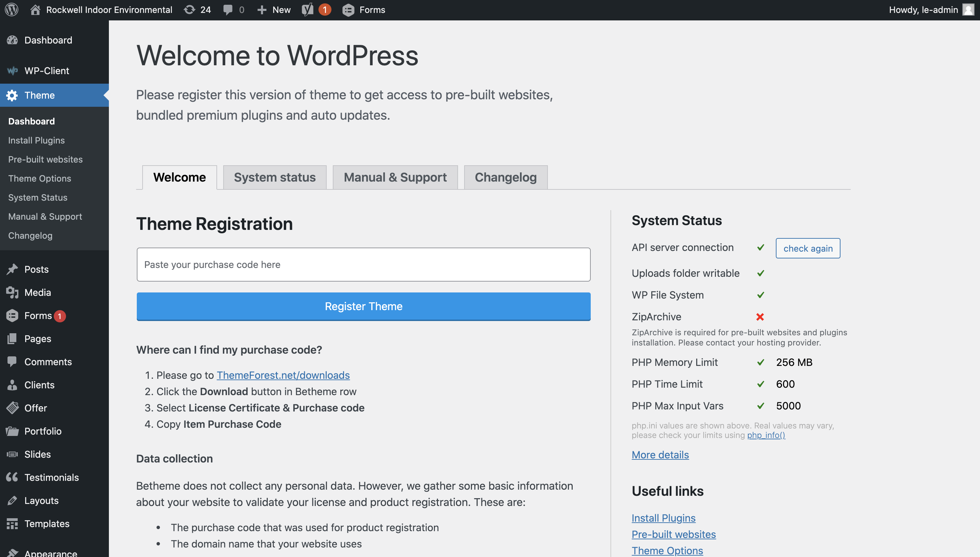The width and height of the screenshot is (980, 557).
Task: Open Theme Options in sidebar submenu
Action: (39, 179)
